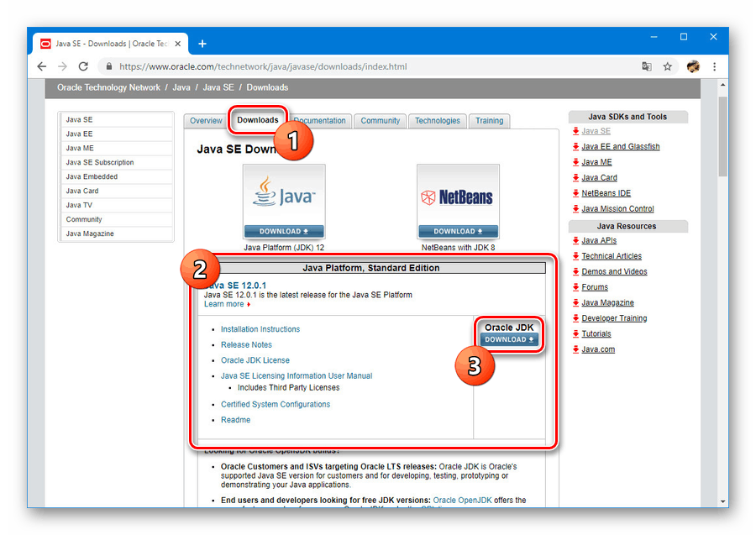Switch to the Overview tab
Image resolution: width=756 pixels, height=535 pixels.
coord(206,120)
